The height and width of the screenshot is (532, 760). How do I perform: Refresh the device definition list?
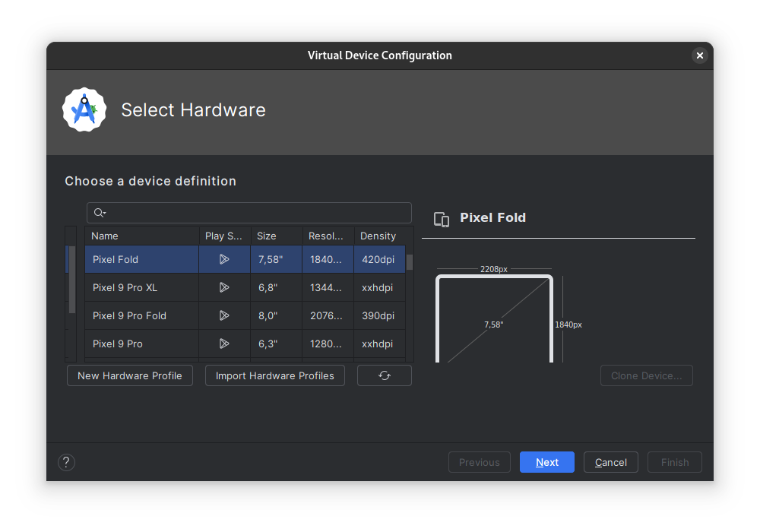384,375
